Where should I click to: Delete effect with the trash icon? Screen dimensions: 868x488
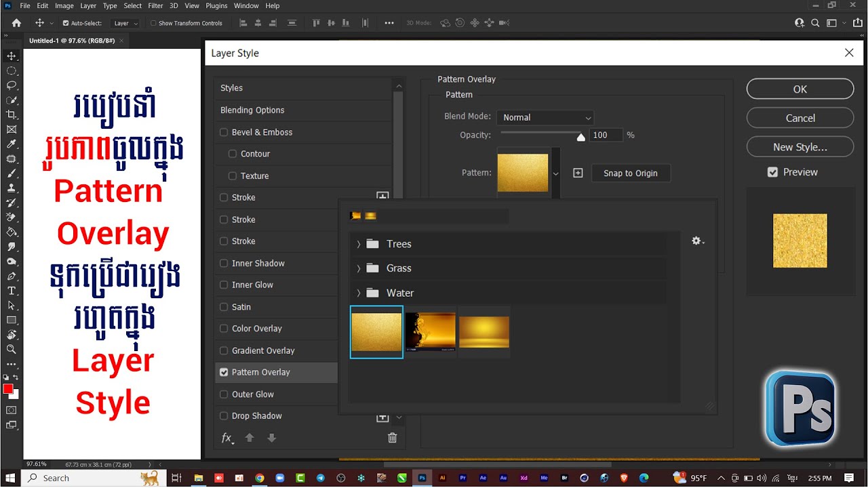392,438
